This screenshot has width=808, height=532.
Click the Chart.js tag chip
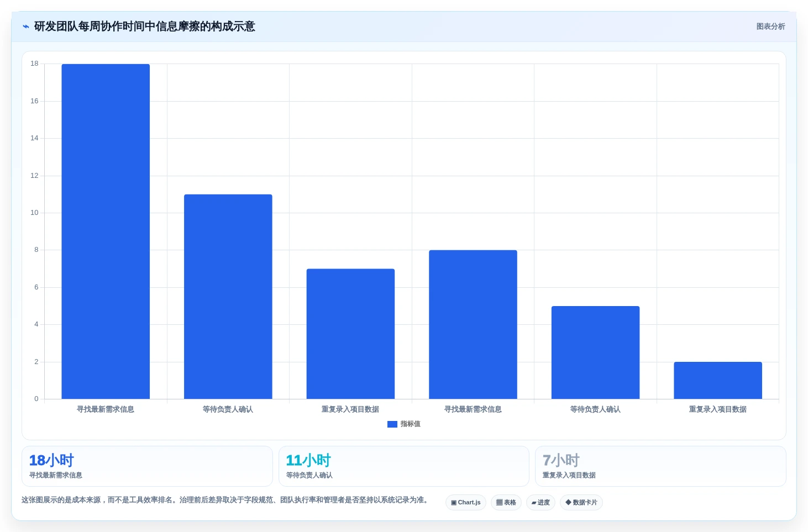(x=466, y=503)
